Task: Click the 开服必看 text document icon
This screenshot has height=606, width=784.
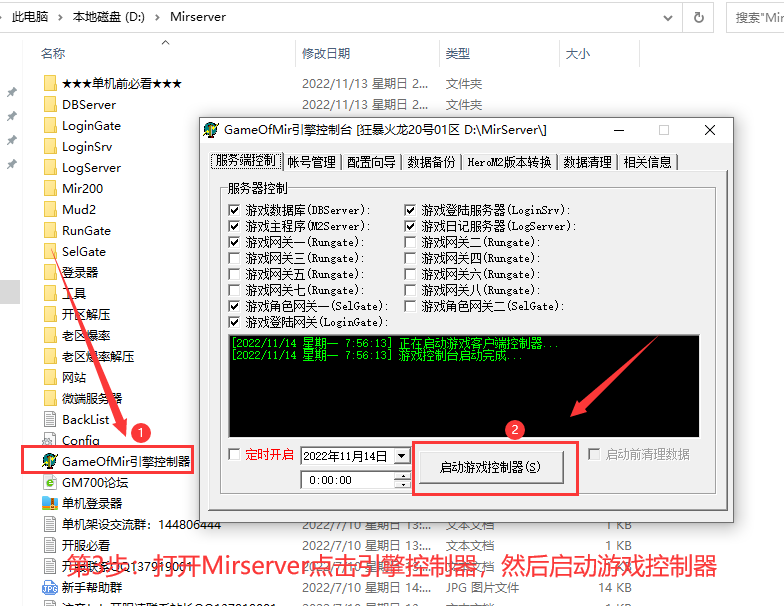Action: pyautogui.click(x=50, y=545)
